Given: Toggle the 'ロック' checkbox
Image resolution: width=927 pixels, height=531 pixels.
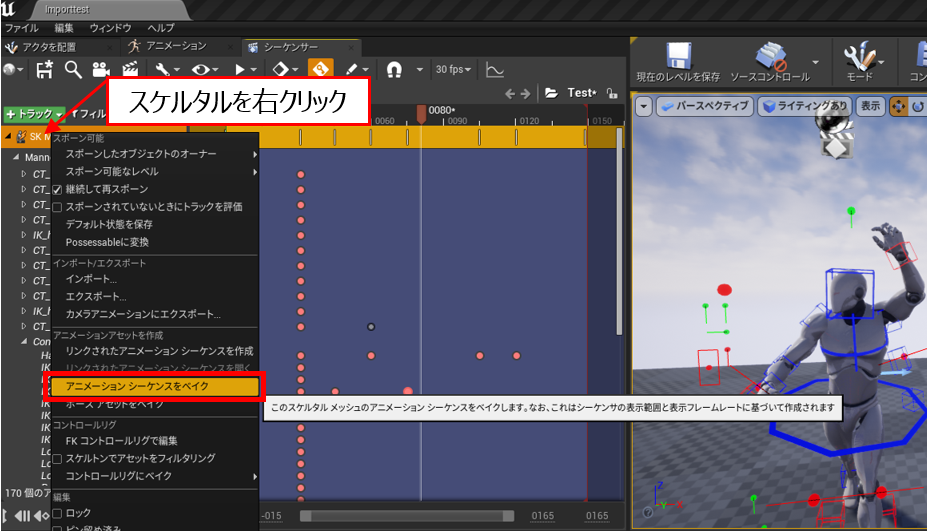Looking at the screenshot, I should coord(57,513).
